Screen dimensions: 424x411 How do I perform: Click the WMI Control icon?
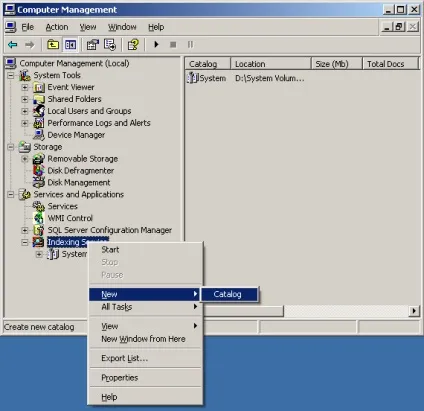[x=39, y=218]
